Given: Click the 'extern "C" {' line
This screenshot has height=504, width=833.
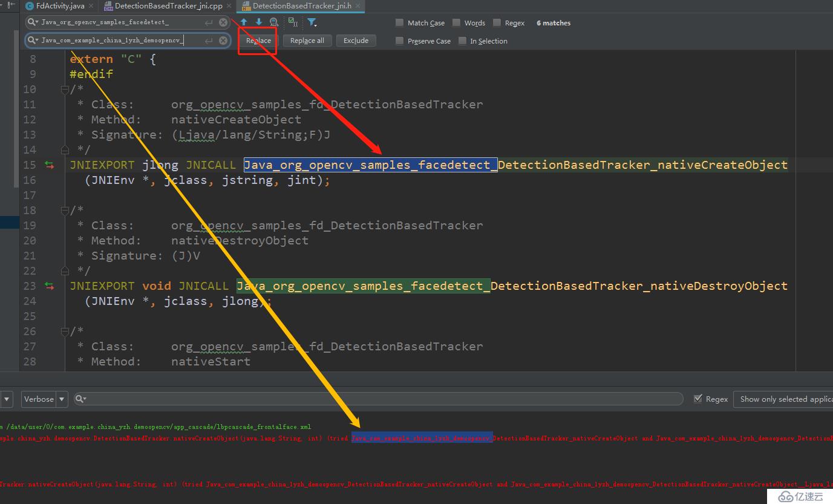Looking at the screenshot, I should coord(113,59).
